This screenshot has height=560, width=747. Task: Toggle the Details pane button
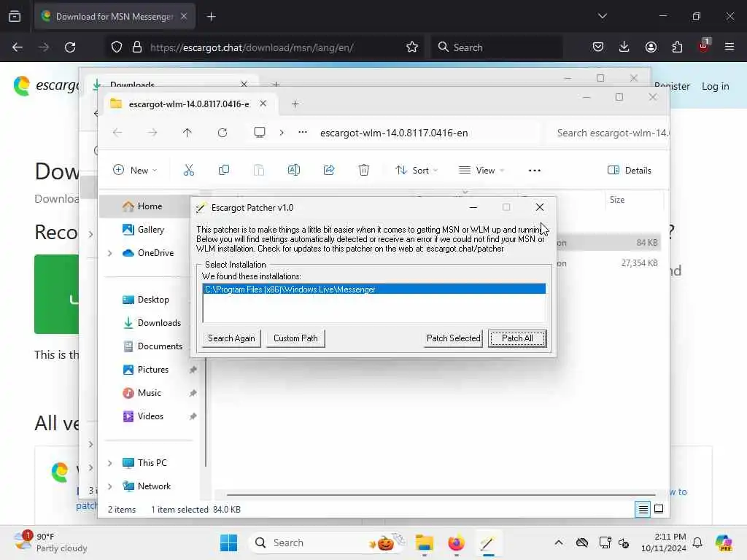pyautogui.click(x=630, y=170)
